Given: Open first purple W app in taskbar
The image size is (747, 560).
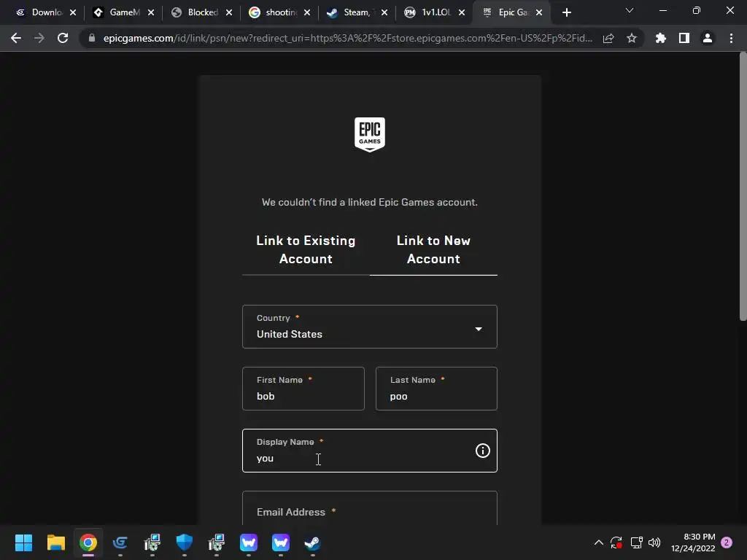Looking at the screenshot, I should [249, 542].
